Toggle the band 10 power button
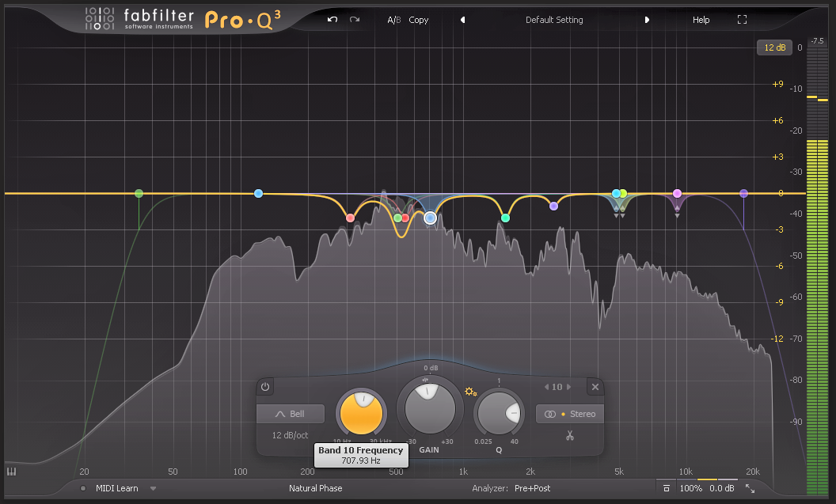Viewport: 836px width, 504px height. click(x=265, y=387)
